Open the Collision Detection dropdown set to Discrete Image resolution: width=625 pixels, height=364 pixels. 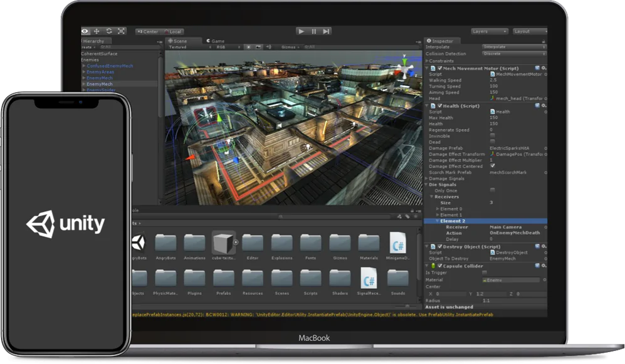click(x=514, y=54)
